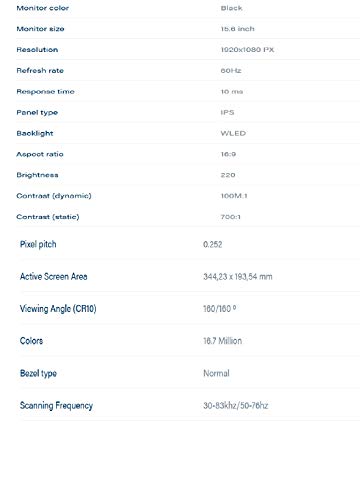
Task: Click the Contrast (dynamic) label
Action: 54,196
